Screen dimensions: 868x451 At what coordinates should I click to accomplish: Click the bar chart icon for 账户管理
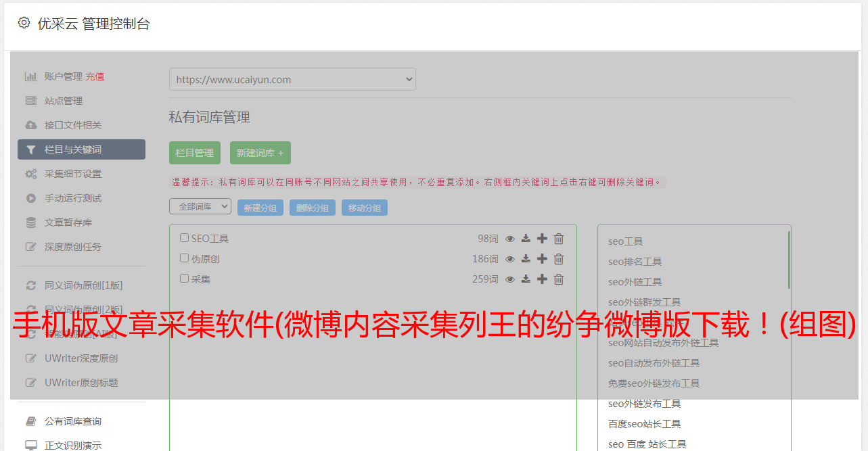coord(30,76)
